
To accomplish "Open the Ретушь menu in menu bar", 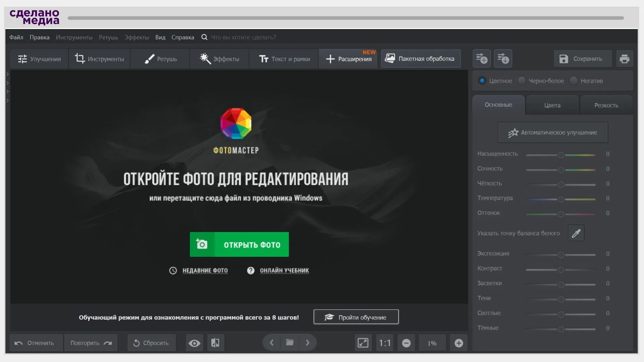I will (108, 37).
